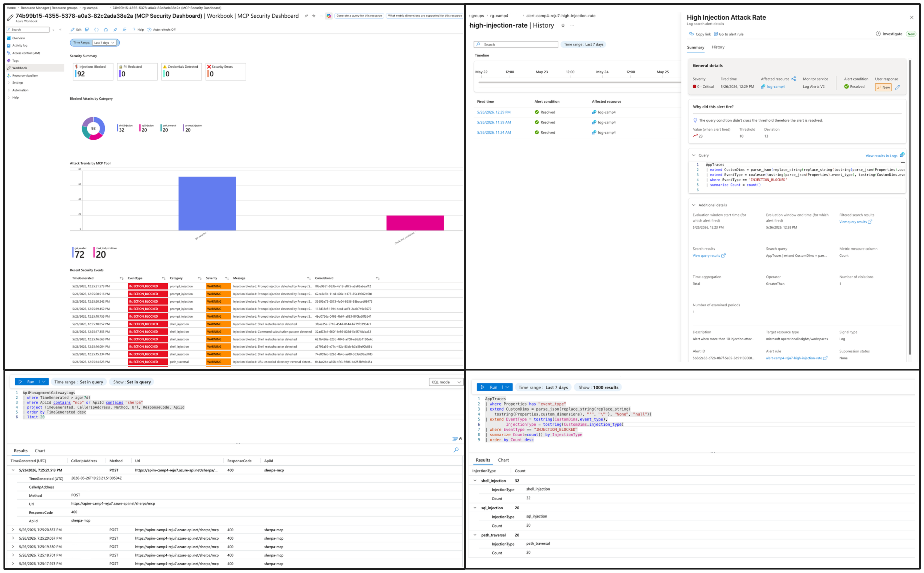Open the KQL mode dropdown

point(446,382)
